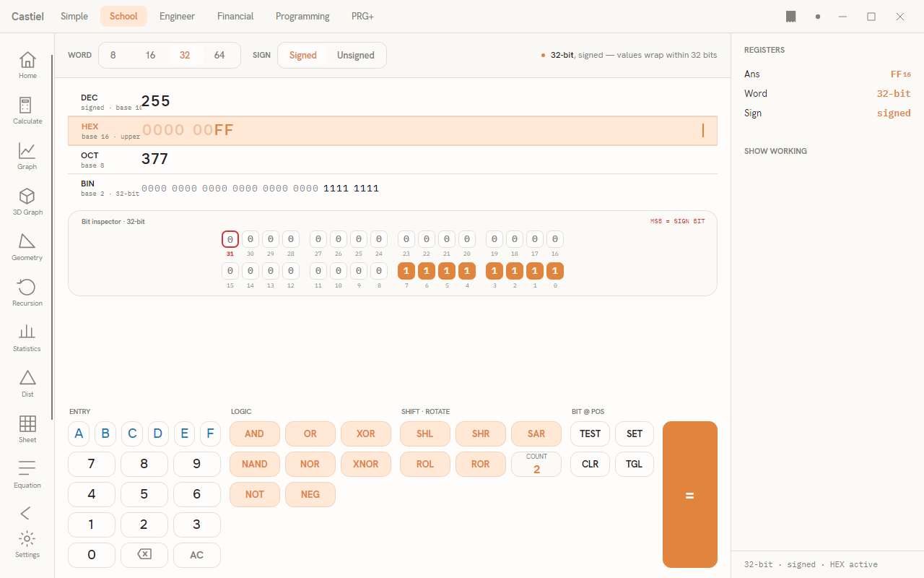Open the Settings gear icon

tap(27, 545)
